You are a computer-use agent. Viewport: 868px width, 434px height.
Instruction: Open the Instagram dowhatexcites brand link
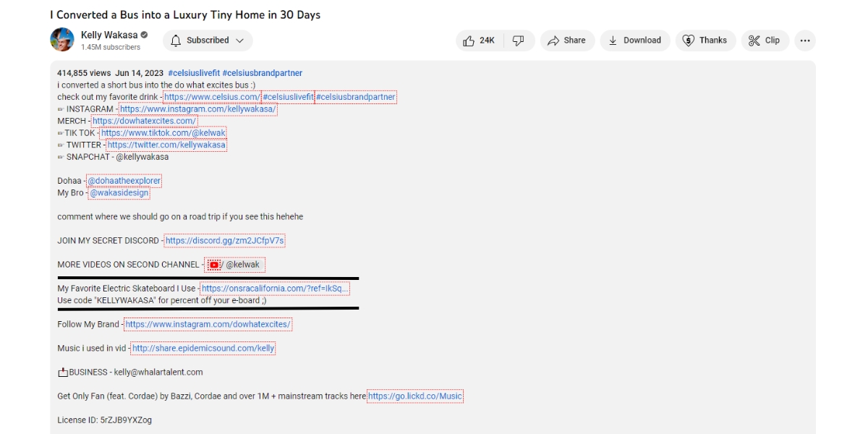pyautogui.click(x=208, y=325)
